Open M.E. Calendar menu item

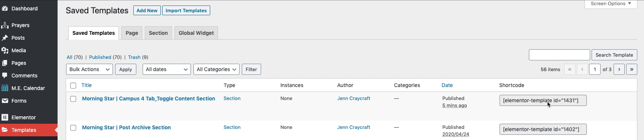pos(29,88)
